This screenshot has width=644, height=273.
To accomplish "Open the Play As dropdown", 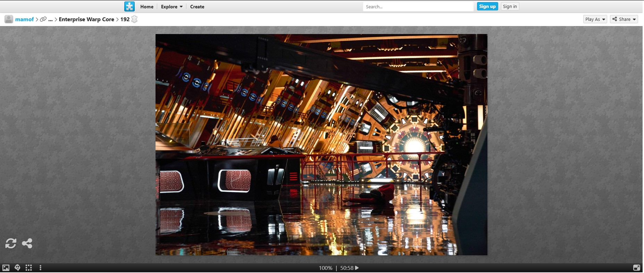I will click(595, 19).
